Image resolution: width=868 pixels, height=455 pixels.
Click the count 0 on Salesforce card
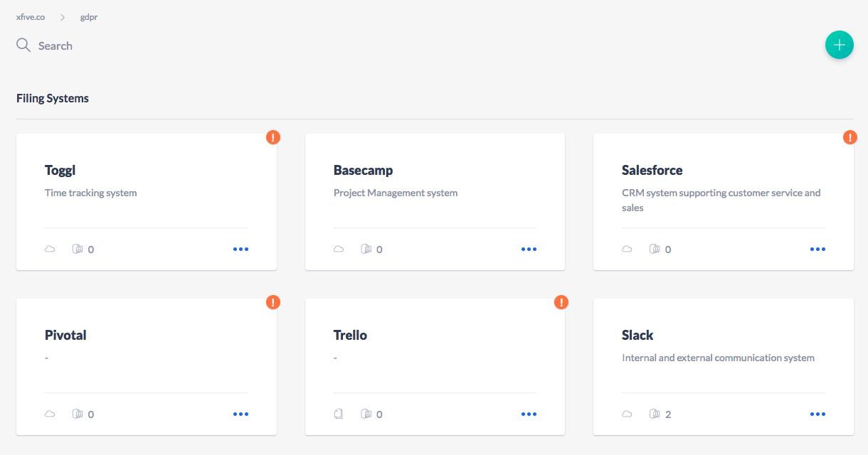pyautogui.click(x=668, y=250)
